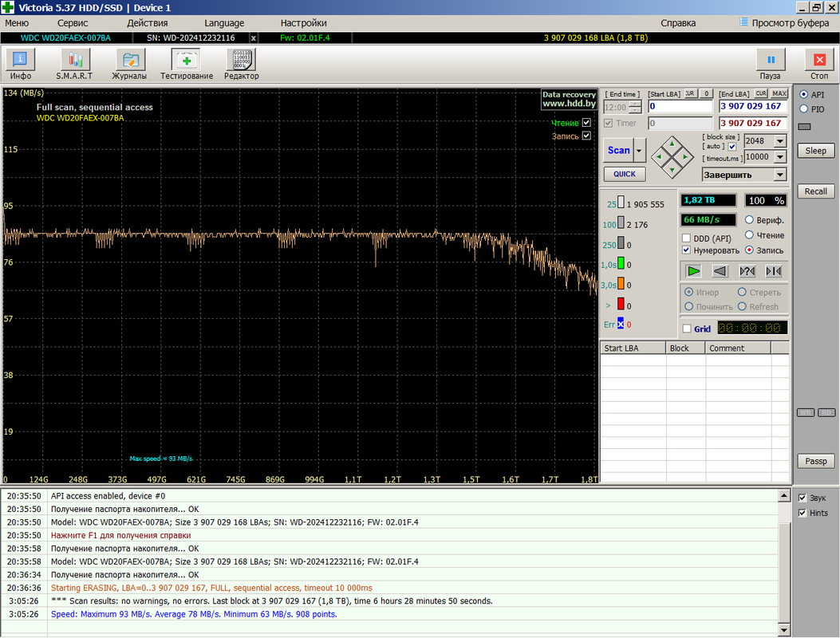This screenshot has height=638, width=840.
Task: Click the blue Err block indicator
Action: [x=621, y=324]
